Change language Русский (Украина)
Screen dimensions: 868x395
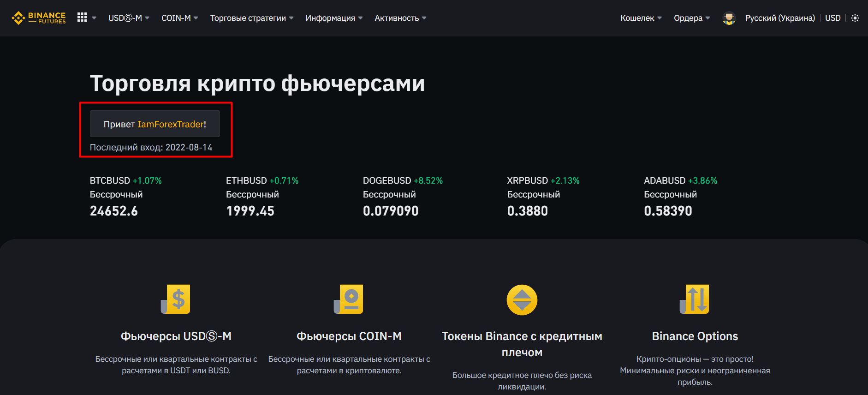point(780,18)
